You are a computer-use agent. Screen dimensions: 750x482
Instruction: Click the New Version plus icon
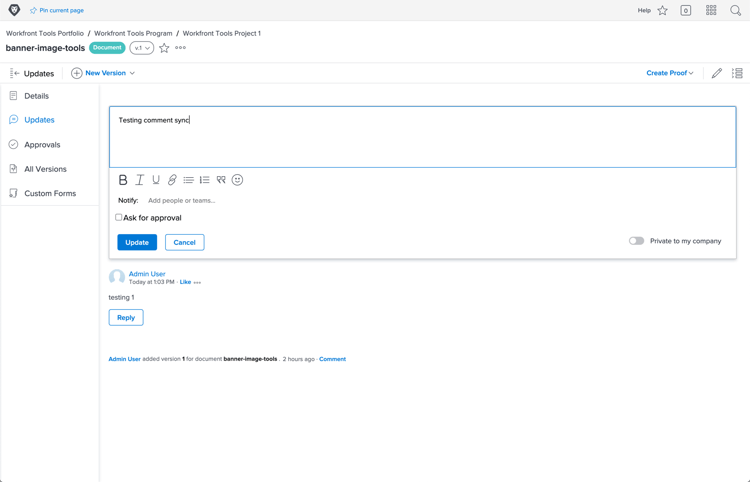pyautogui.click(x=77, y=73)
